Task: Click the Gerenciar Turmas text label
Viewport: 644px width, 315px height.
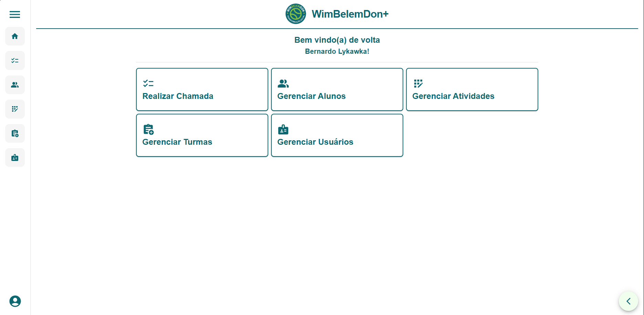Action: tap(177, 142)
